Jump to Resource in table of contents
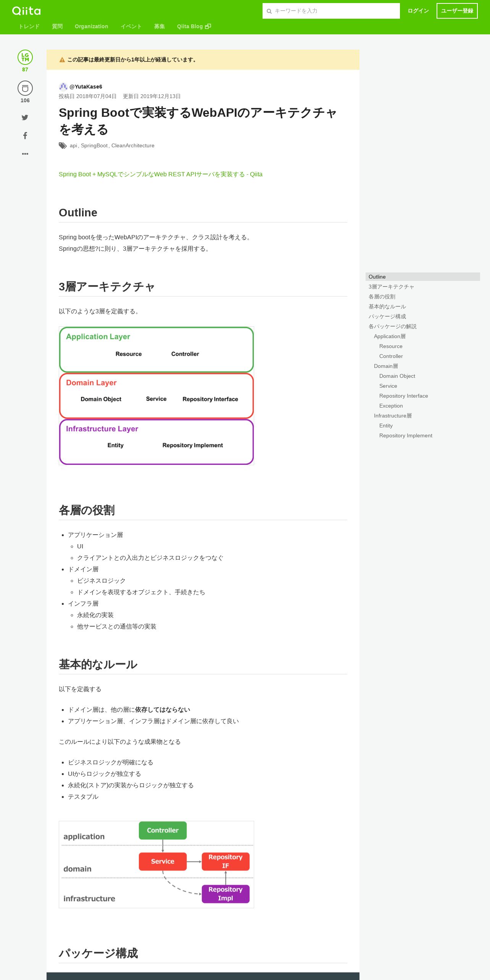 (391, 346)
